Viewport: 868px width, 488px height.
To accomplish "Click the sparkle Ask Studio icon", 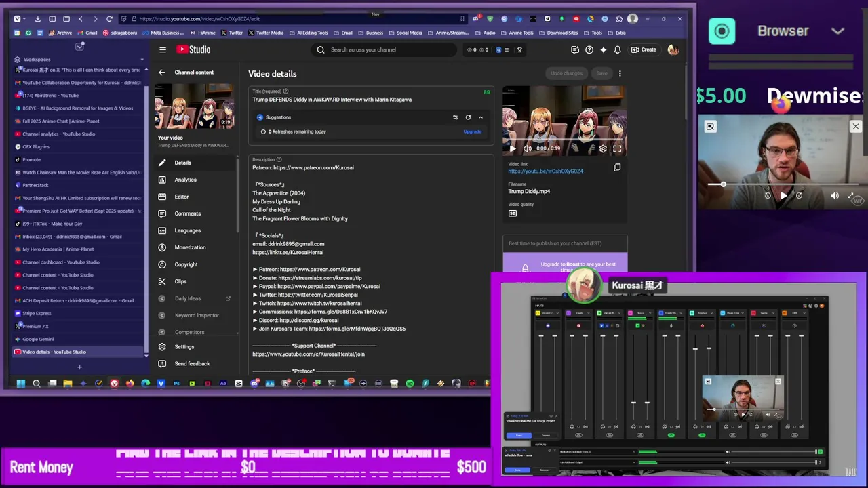I will [x=603, y=49].
